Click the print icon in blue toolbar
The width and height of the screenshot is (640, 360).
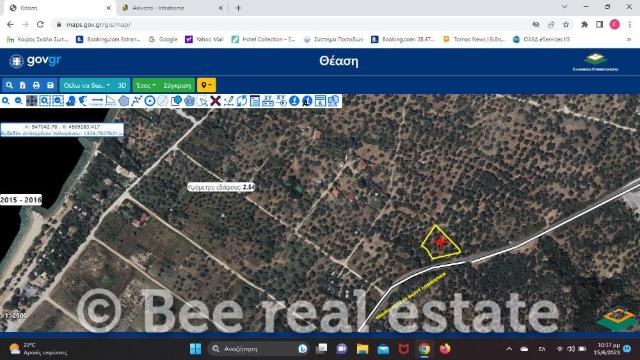pos(36,85)
